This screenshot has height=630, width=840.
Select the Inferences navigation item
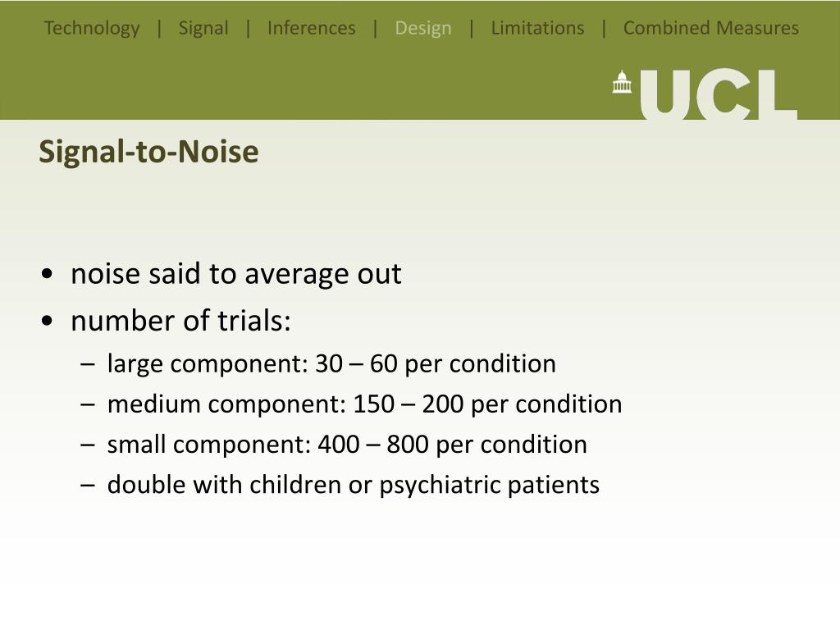pos(311,28)
